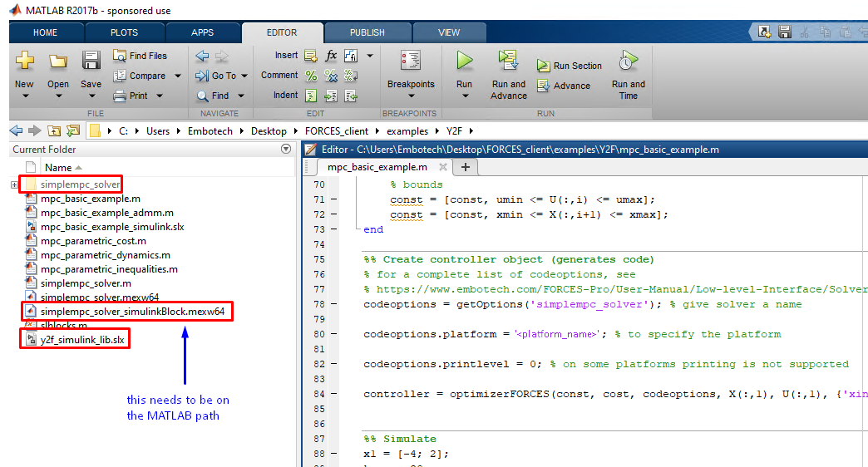868x467 pixels.
Task: Switch to the PUBLISH ribbon tab
Action: pos(367,32)
